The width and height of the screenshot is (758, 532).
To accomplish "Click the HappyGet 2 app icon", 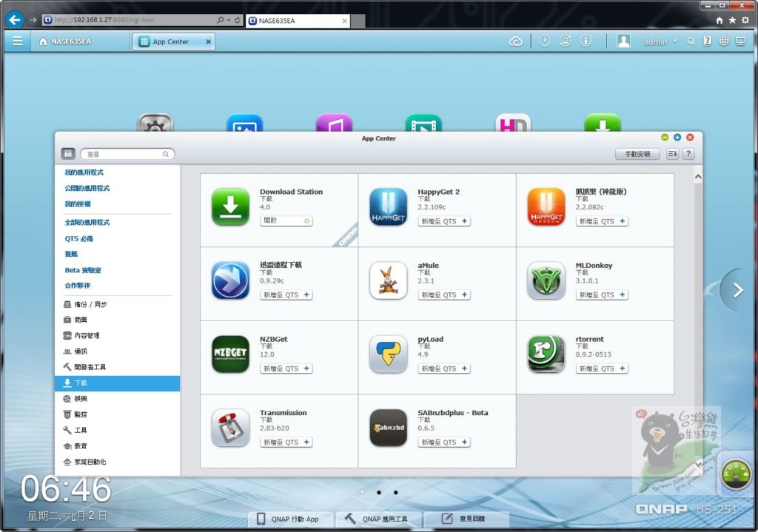I will point(388,207).
